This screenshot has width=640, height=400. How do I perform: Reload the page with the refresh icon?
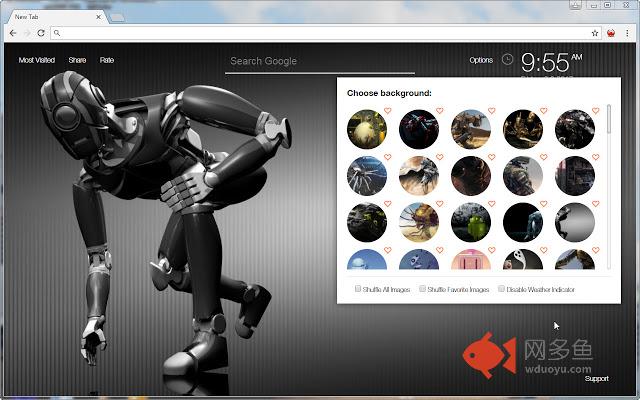point(43,33)
